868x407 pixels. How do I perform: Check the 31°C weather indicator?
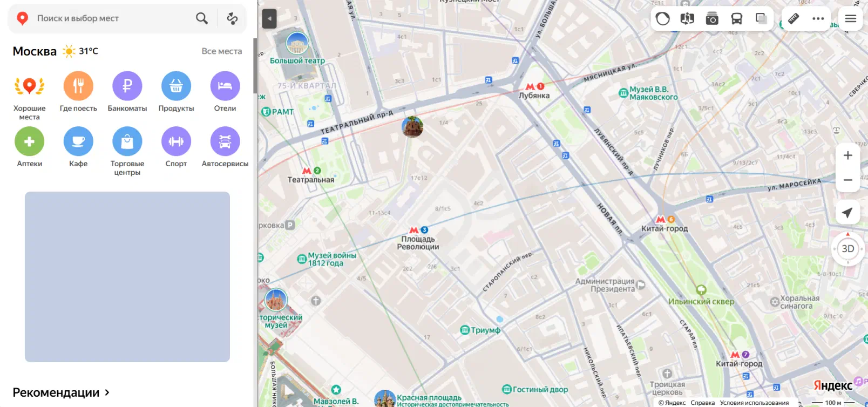(81, 51)
